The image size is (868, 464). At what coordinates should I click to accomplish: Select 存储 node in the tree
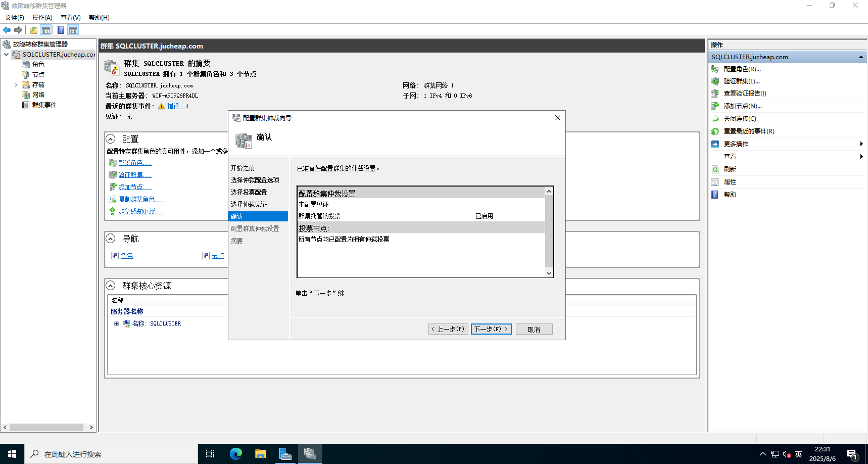[x=38, y=84]
